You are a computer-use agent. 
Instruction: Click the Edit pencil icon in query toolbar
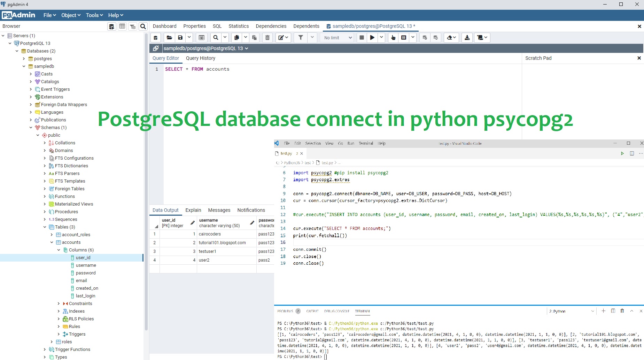pyautogui.click(x=284, y=38)
